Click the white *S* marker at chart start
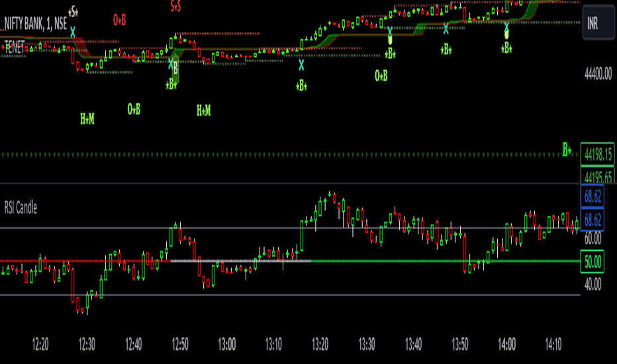Image resolution: width=617 pixels, height=364 pixels. click(x=73, y=12)
